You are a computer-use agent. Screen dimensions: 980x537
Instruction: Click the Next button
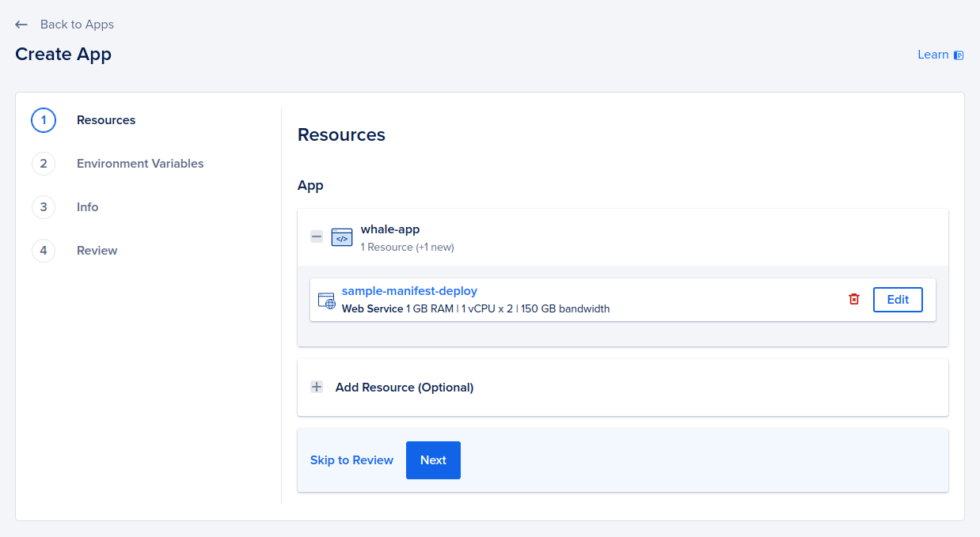pyautogui.click(x=433, y=460)
